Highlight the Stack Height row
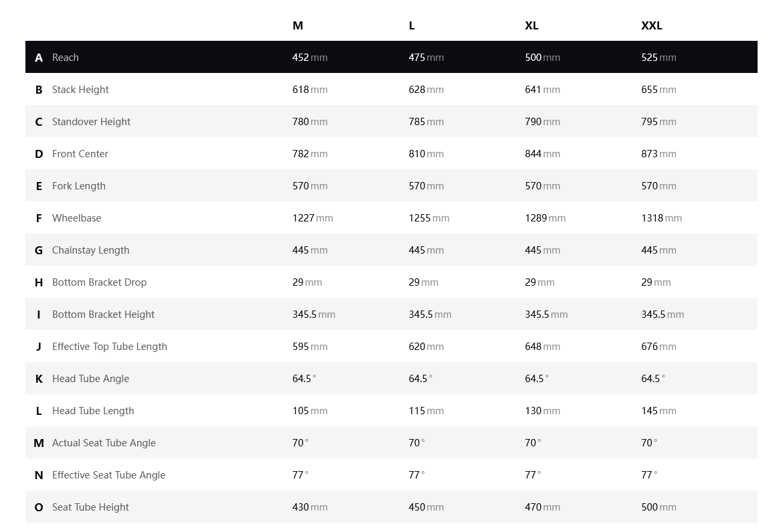Screen dimensions: 781x532 (80, 90)
